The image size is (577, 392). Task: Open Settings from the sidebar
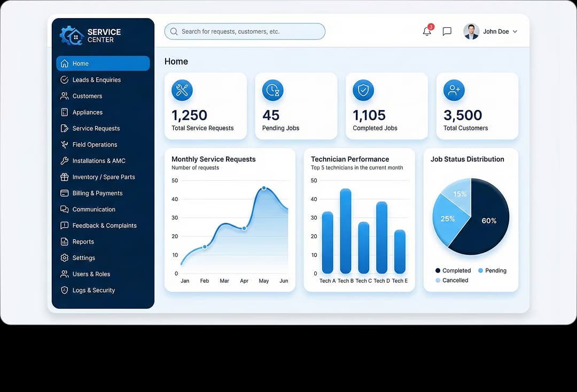(82, 258)
